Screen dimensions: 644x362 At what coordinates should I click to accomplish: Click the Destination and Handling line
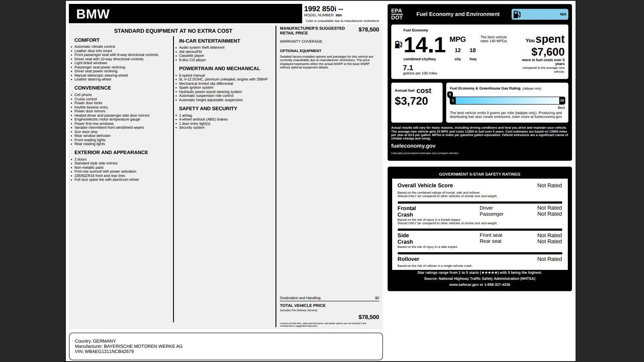coord(300,298)
